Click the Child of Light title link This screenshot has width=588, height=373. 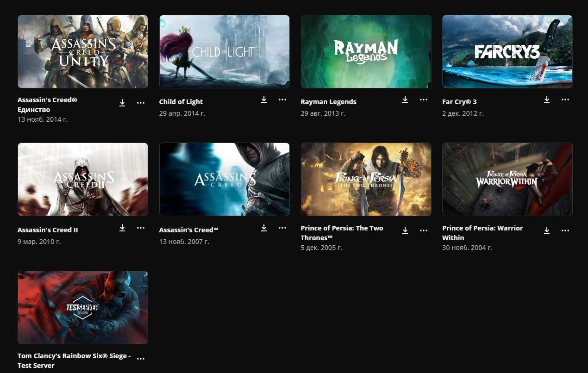pos(181,101)
